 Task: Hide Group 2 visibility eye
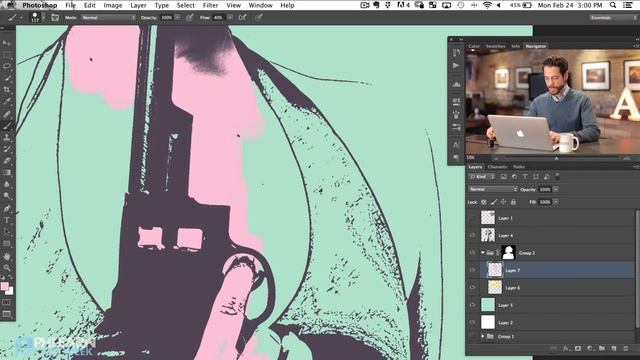(x=472, y=253)
